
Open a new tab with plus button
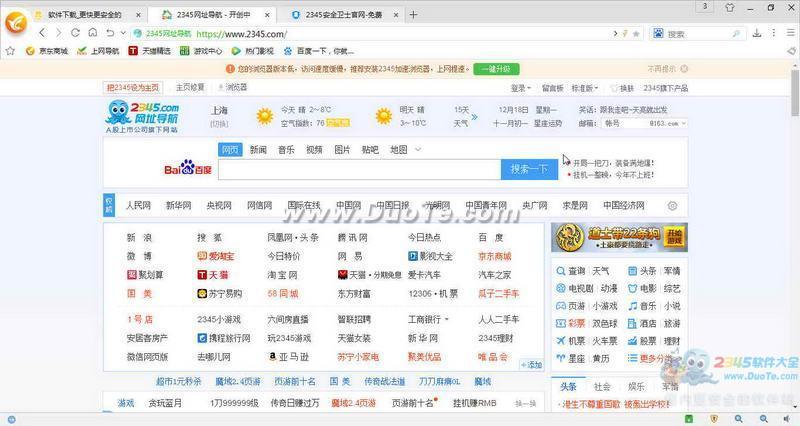[x=413, y=15]
